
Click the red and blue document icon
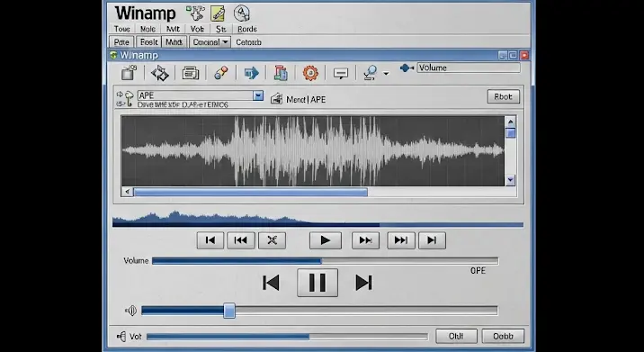click(281, 73)
